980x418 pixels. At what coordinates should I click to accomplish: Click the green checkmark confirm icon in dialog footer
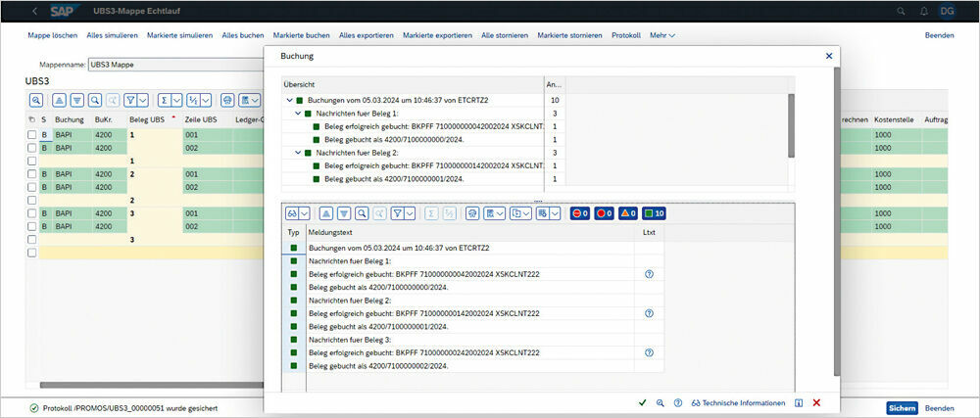coord(642,402)
